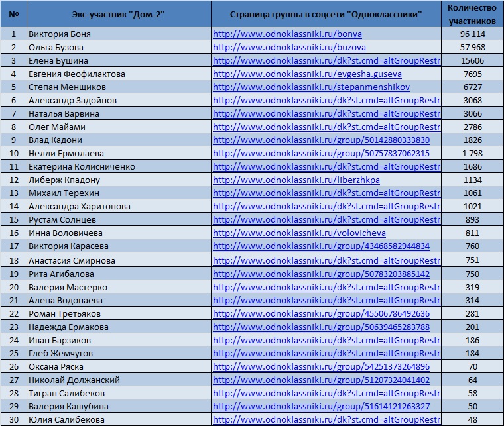Open the link in Олег Майами's row
This screenshot has width=504, height=426.
point(326,127)
